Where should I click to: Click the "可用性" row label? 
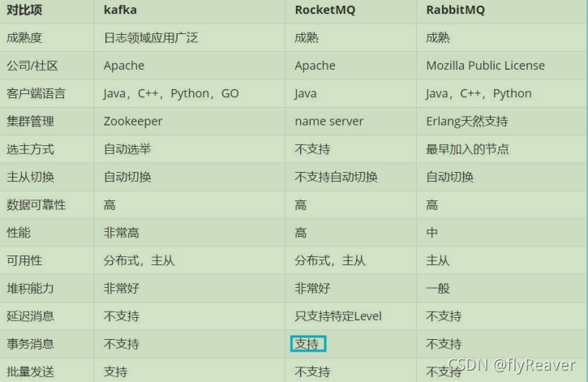tap(24, 260)
